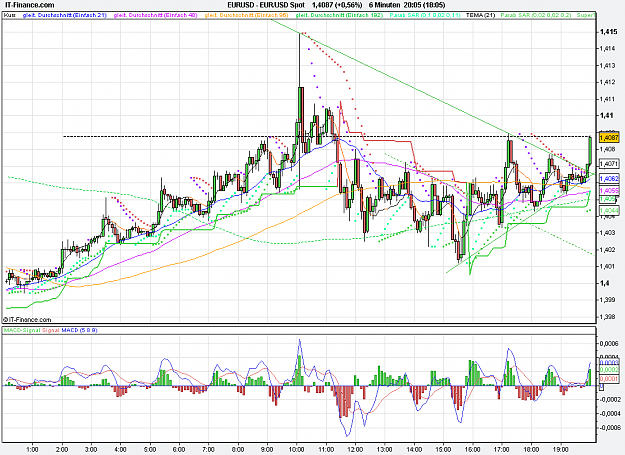This screenshot has width=625, height=455.
Task: Click the red 'Signal' legend label in MACD panel
Action: point(51,330)
